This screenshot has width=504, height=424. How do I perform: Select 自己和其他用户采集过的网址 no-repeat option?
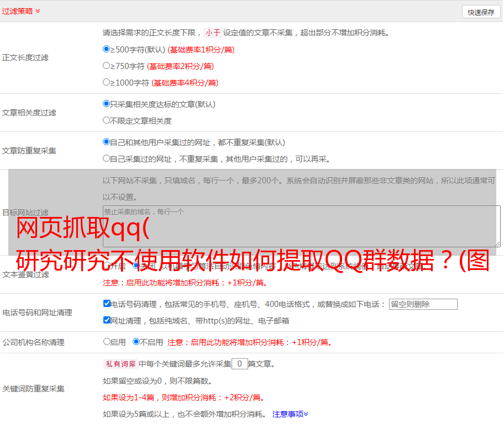(107, 142)
